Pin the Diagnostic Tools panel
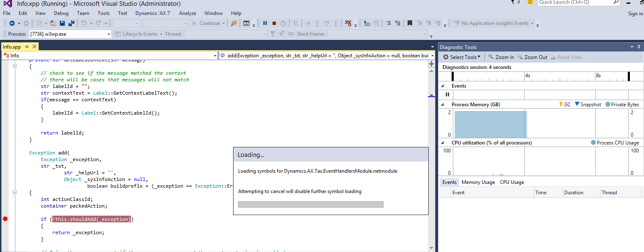 (x=639, y=47)
